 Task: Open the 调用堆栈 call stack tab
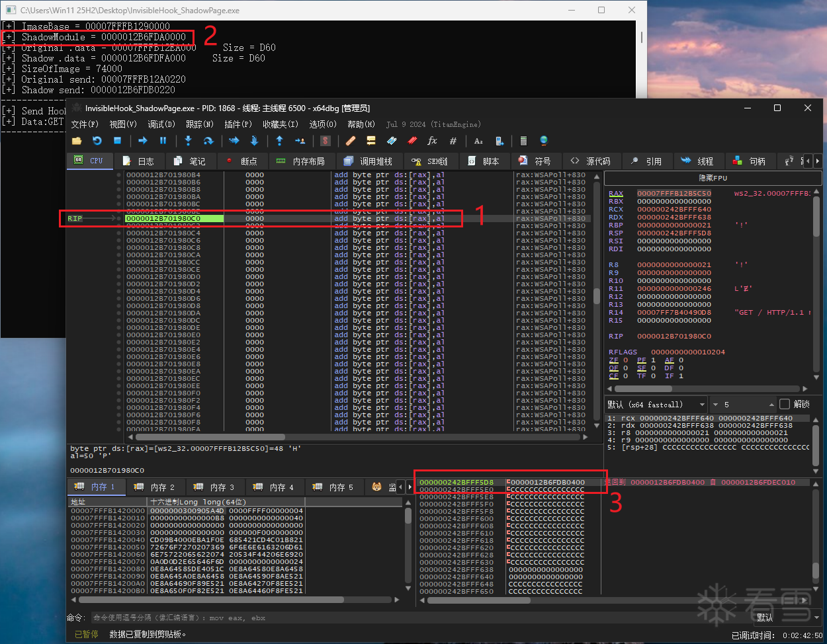point(369,161)
